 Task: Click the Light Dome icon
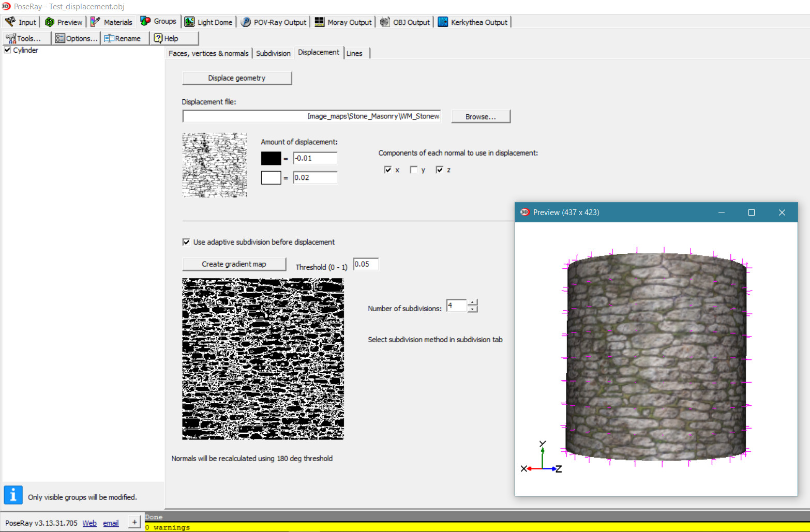tap(190, 22)
